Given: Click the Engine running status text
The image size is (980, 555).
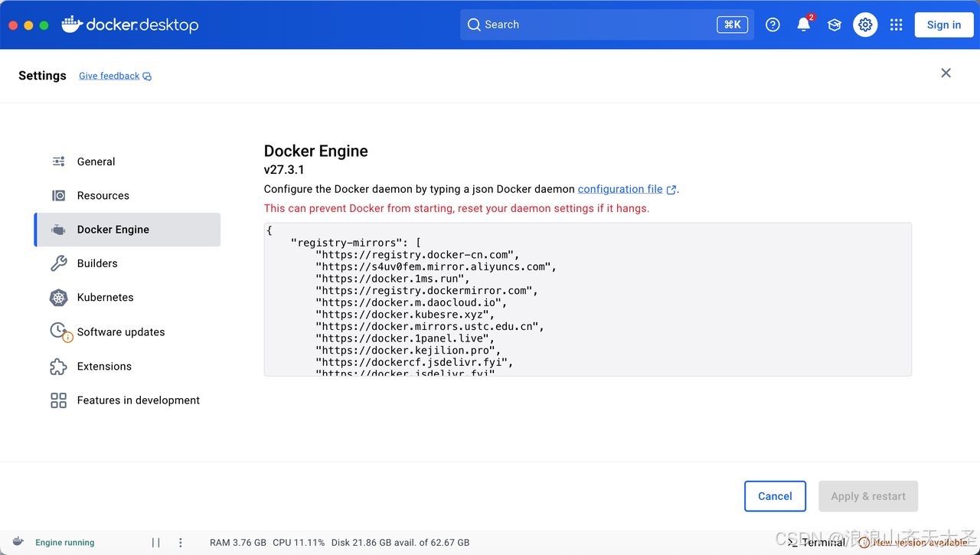Looking at the screenshot, I should click(x=65, y=543).
